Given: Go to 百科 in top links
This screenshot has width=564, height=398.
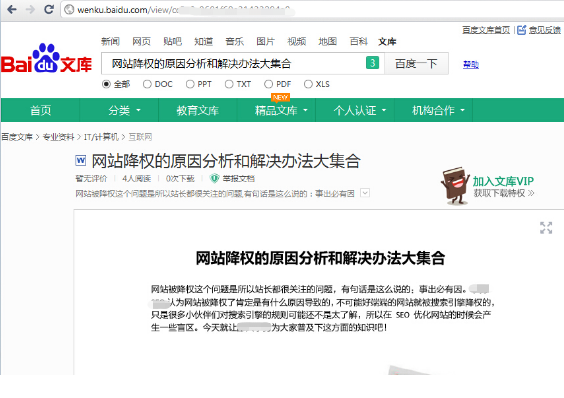Looking at the screenshot, I should pyautogui.click(x=359, y=42).
